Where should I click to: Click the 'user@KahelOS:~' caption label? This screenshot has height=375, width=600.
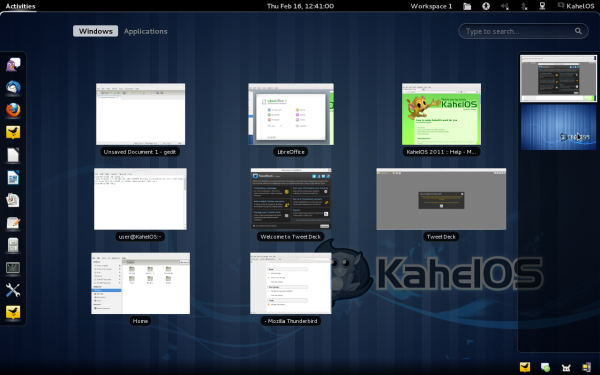(140, 237)
